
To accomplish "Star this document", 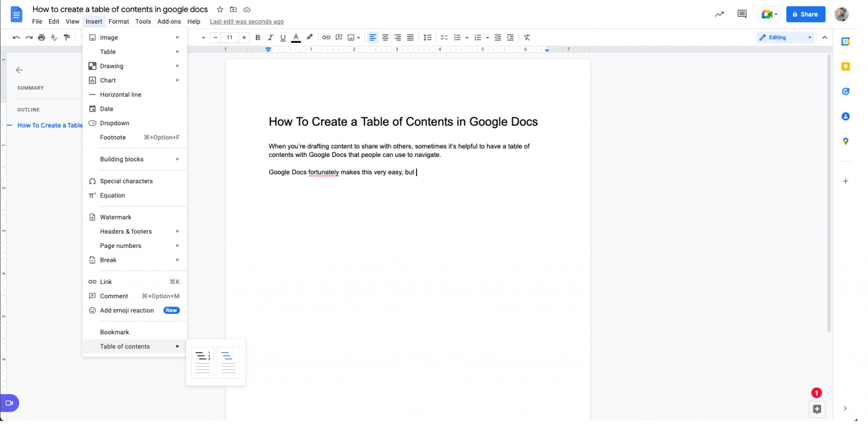I will click(x=220, y=10).
